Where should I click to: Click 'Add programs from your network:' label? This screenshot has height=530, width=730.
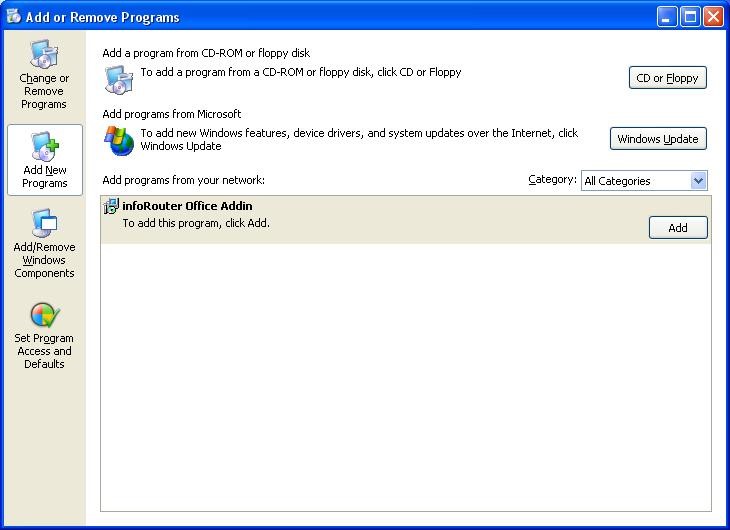coord(183,180)
